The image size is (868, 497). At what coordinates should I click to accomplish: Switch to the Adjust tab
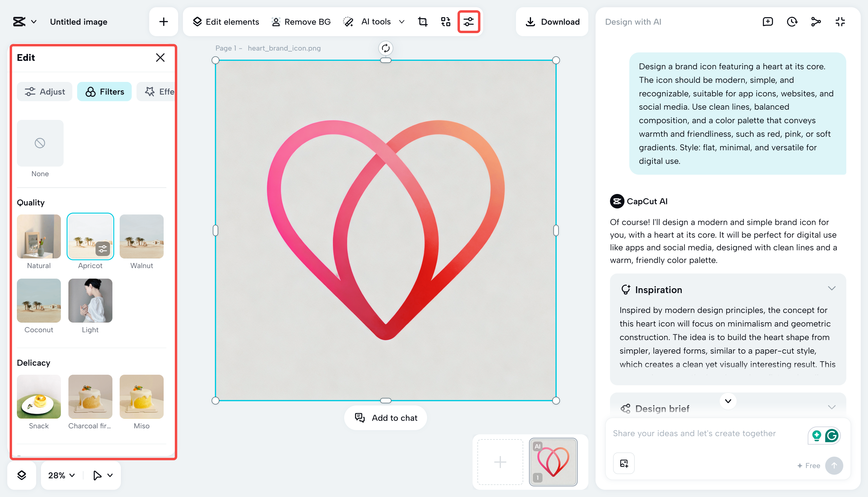[44, 92]
